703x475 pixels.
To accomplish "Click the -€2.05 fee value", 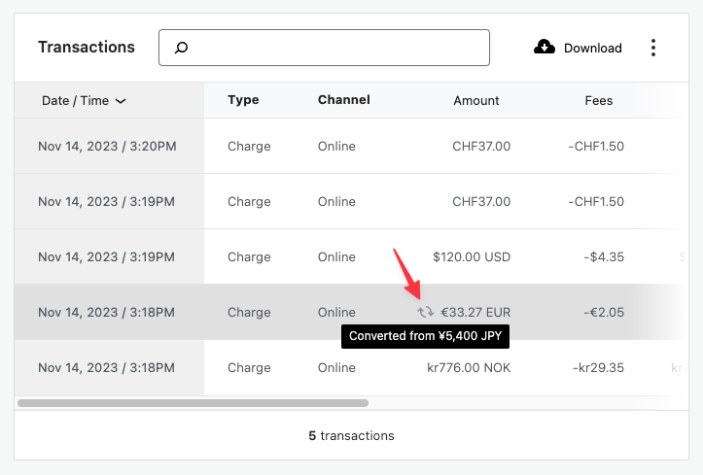I will click(603, 312).
